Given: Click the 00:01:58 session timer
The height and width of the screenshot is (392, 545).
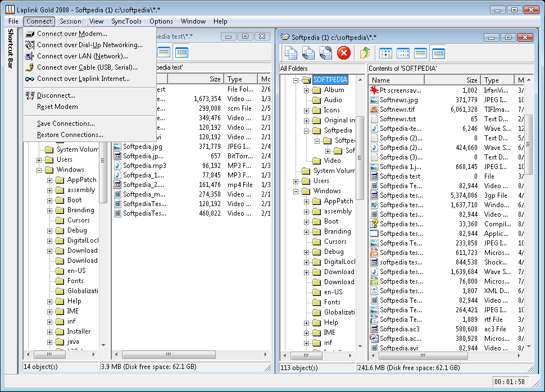Looking at the screenshot, I should point(510,381).
